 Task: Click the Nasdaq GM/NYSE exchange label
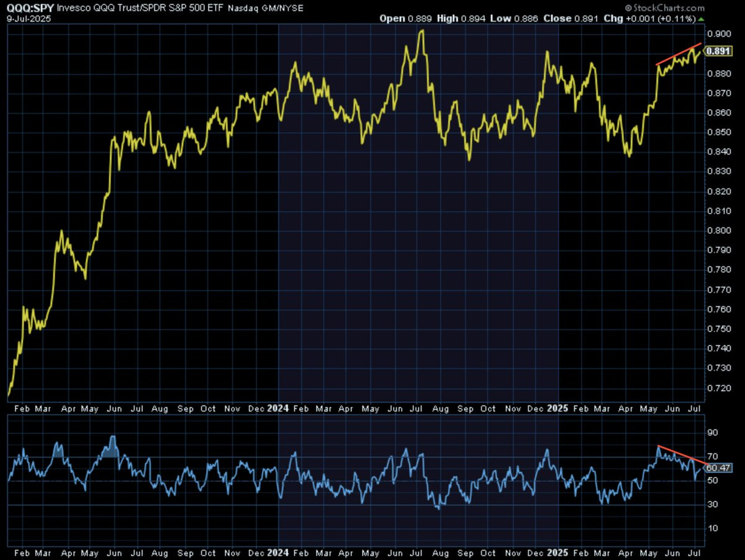click(x=265, y=9)
